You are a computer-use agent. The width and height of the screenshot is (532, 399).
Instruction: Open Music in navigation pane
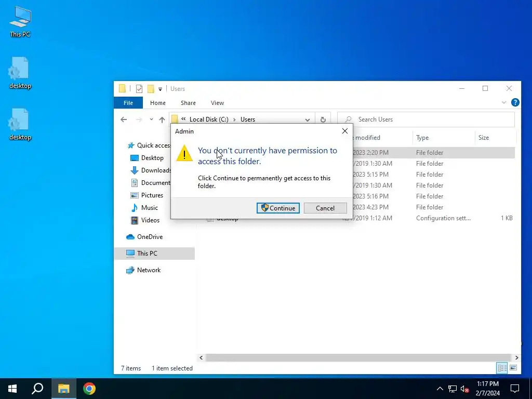144,208
